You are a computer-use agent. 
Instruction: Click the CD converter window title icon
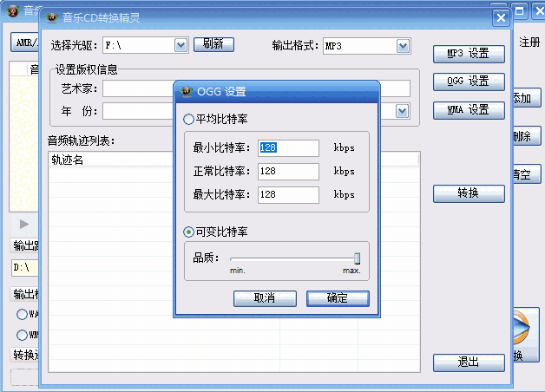click(52, 17)
